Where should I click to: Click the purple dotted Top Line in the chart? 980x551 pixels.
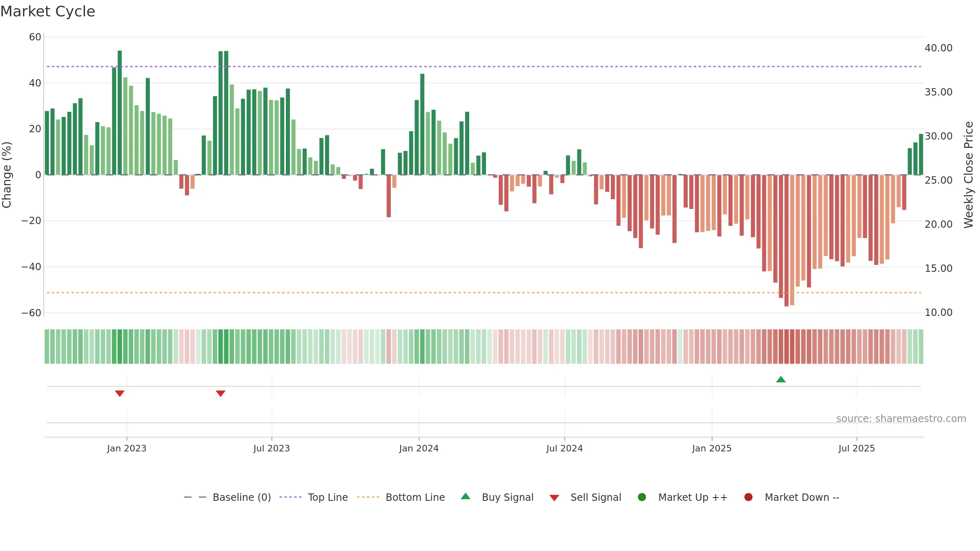[484, 67]
